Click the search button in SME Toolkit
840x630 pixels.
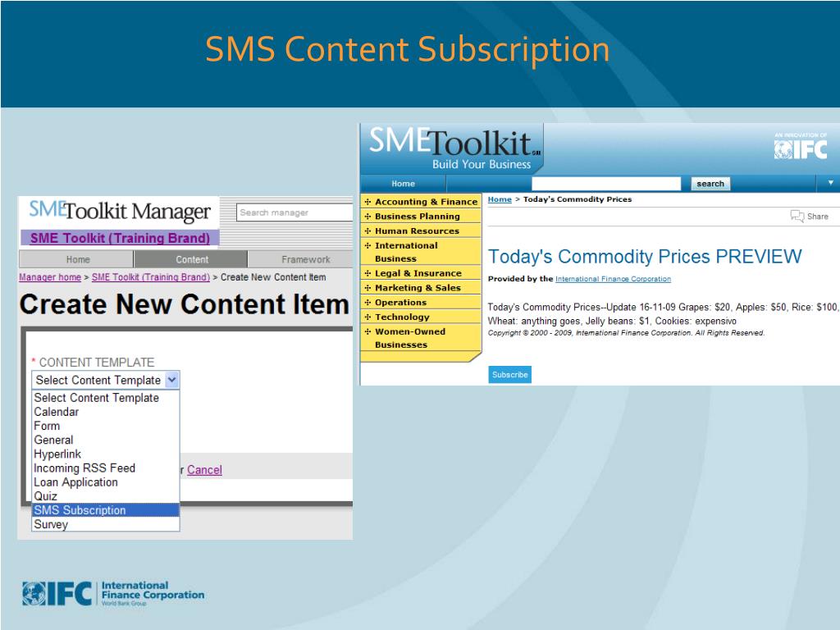pos(710,184)
